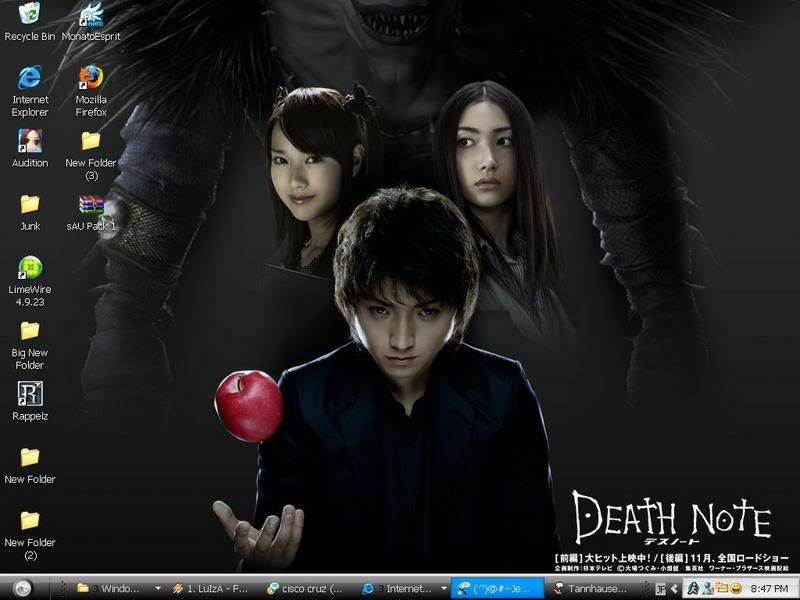Select the Mozilla Firefox desktop icon
800x600 pixels.
pos(91,91)
